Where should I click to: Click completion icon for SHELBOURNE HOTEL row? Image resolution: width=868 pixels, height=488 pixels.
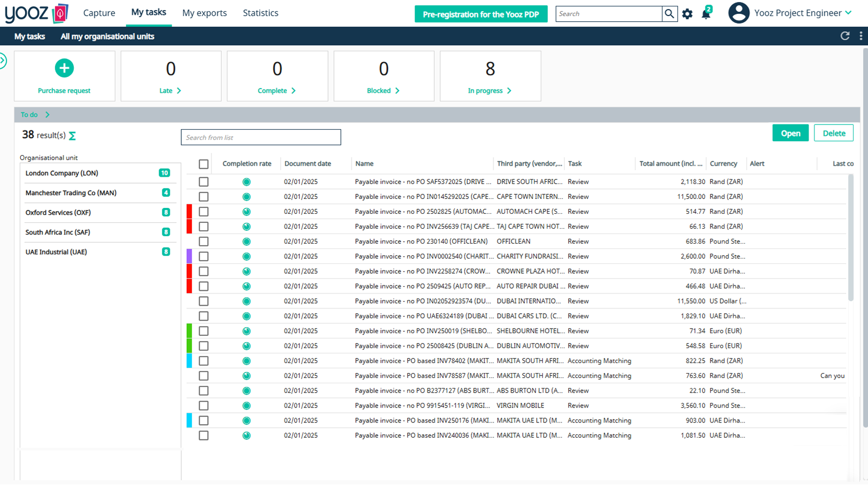pos(246,331)
